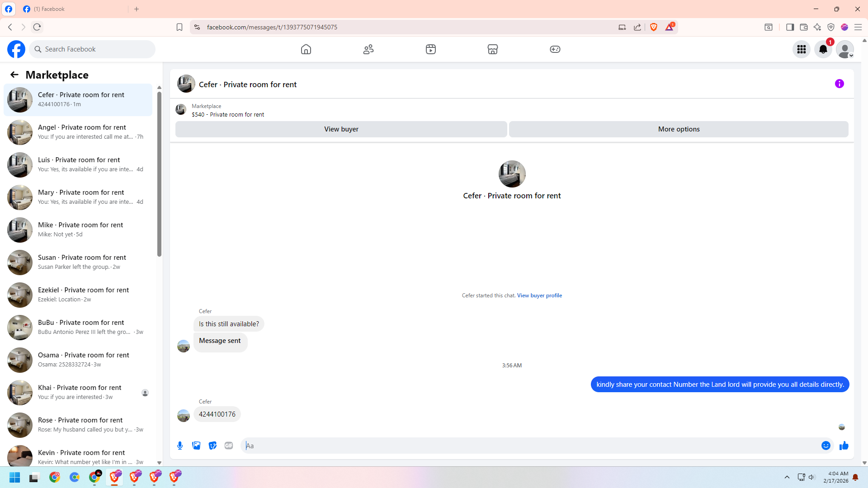Viewport: 868px width, 488px height.
Task: Click the More options button
Action: tap(679, 129)
